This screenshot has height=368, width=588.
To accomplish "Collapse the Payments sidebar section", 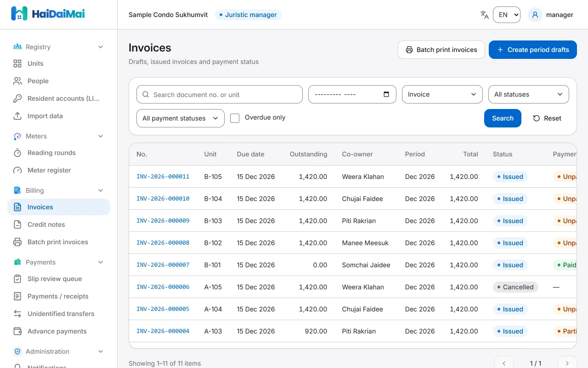I will 101,262.
